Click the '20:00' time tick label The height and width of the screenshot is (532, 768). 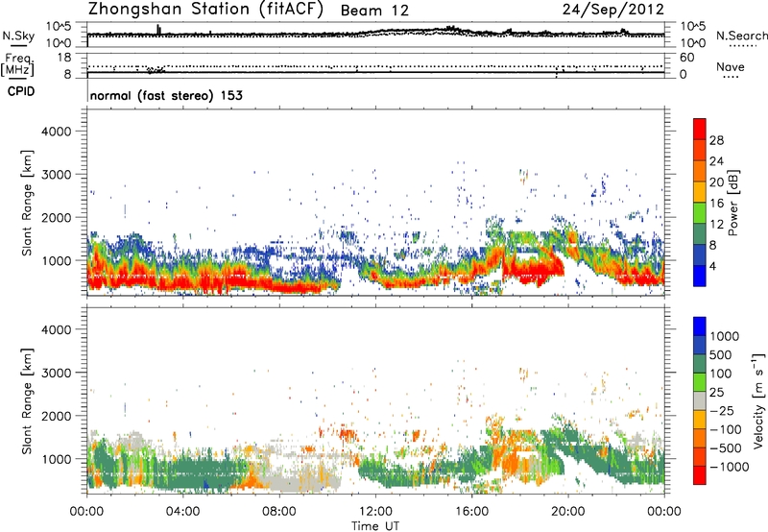[x=567, y=512]
